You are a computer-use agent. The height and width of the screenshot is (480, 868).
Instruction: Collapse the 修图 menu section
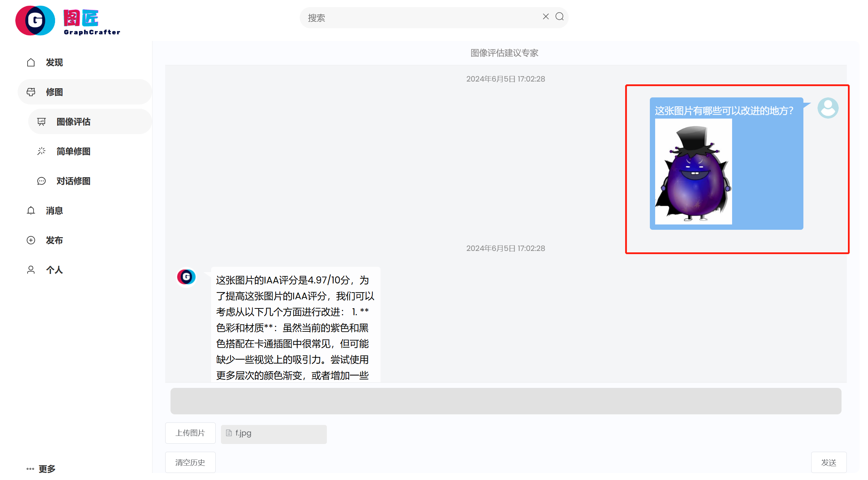point(85,92)
